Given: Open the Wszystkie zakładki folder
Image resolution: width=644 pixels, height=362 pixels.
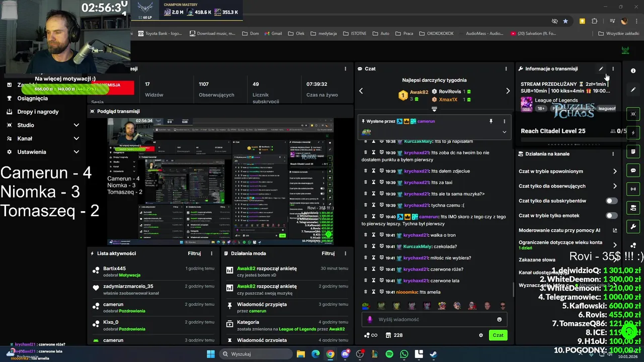Looking at the screenshot, I should pos(618,34).
